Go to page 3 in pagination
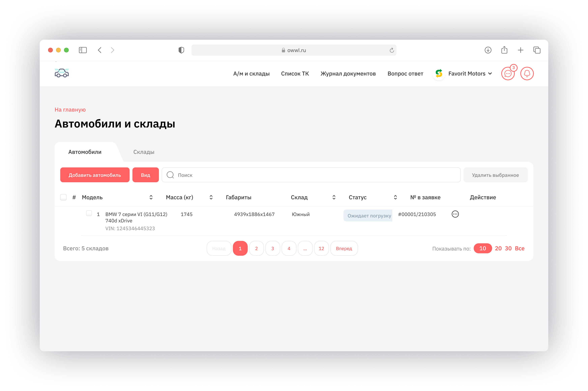This screenshot has width=588, height=391. 272,248
